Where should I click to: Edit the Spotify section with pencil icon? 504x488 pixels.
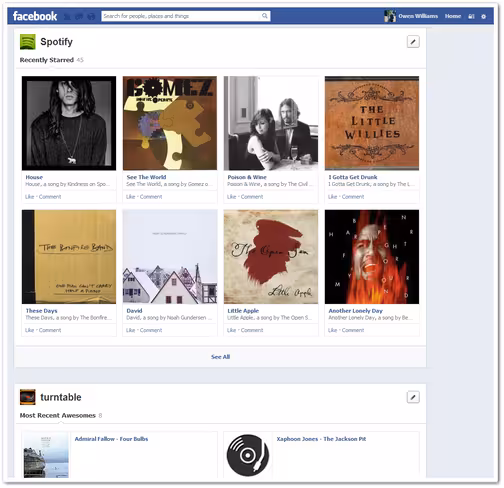[413, 42]
